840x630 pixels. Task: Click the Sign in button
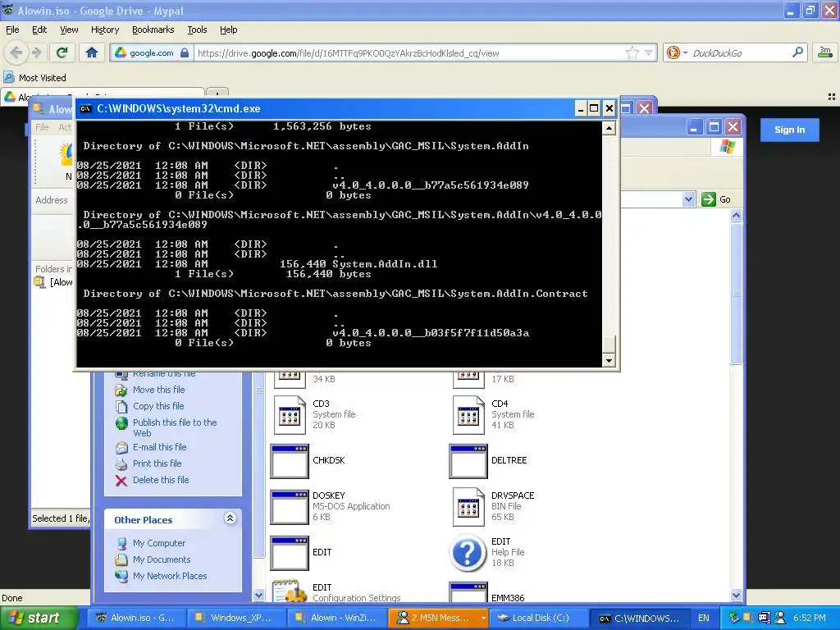(790, 130)
